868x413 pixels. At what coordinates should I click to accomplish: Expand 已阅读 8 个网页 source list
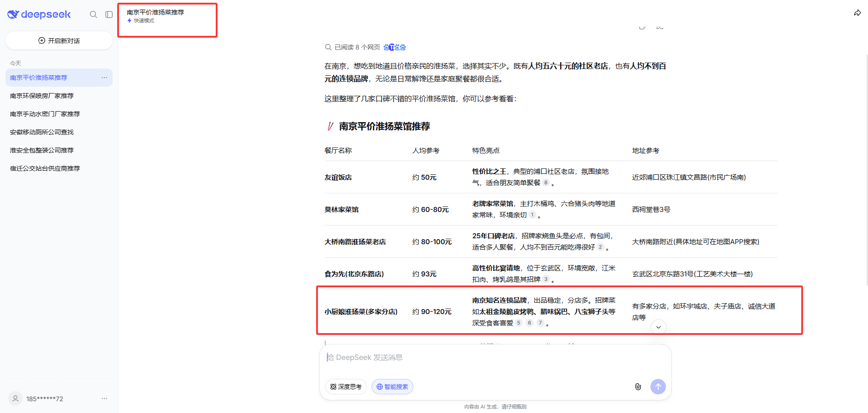(x=357, y=47)
